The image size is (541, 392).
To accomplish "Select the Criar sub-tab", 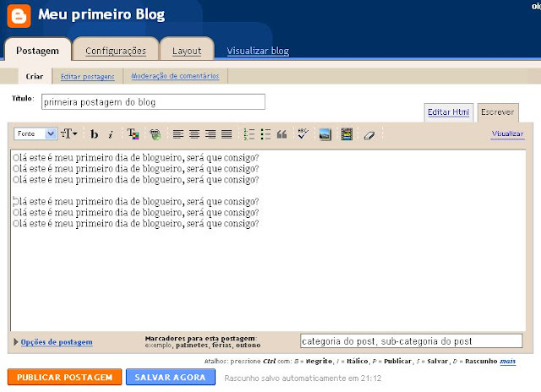I will [35, 76].
